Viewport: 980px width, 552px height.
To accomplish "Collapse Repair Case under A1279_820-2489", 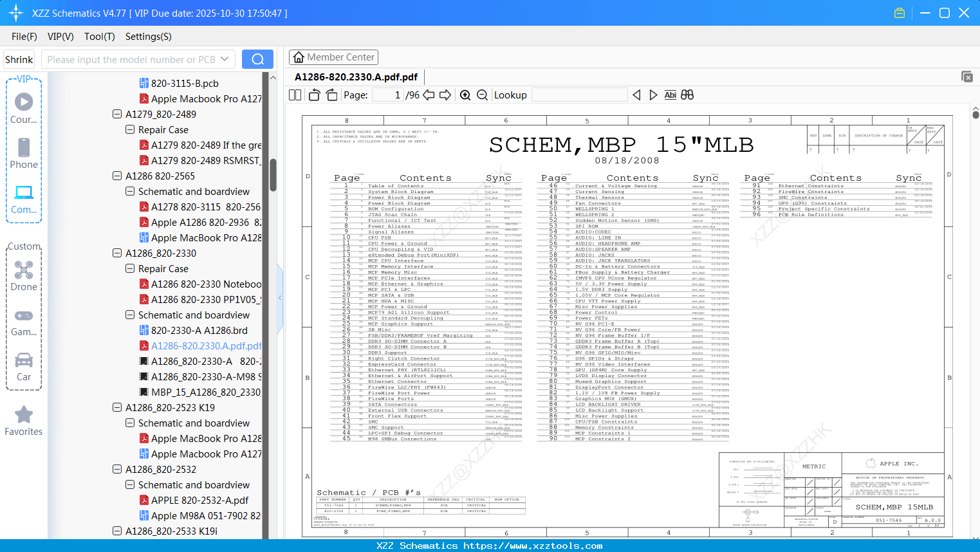I will 130,129.
